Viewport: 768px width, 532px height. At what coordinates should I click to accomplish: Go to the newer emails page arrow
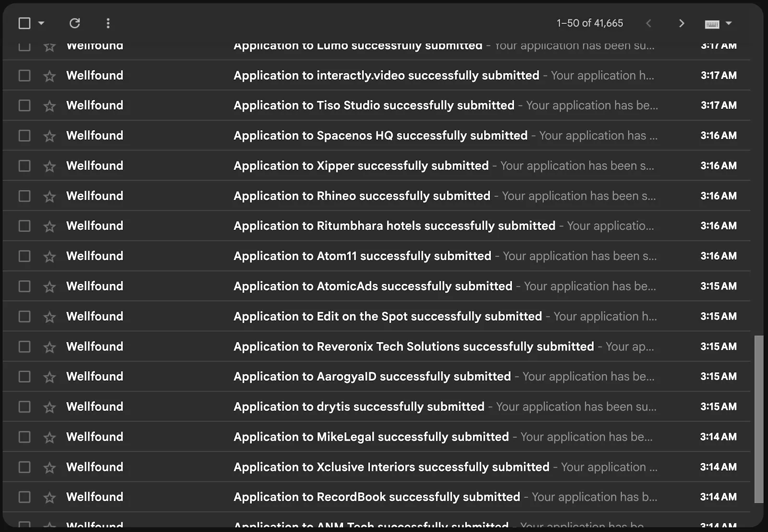tap(648, 23)
